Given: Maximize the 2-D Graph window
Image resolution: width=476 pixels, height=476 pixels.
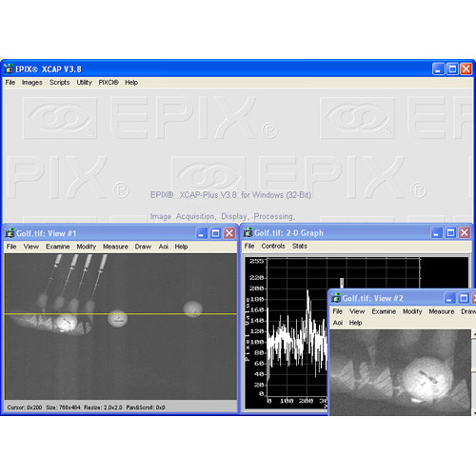Looking at the screenshot, I should 450,232.
